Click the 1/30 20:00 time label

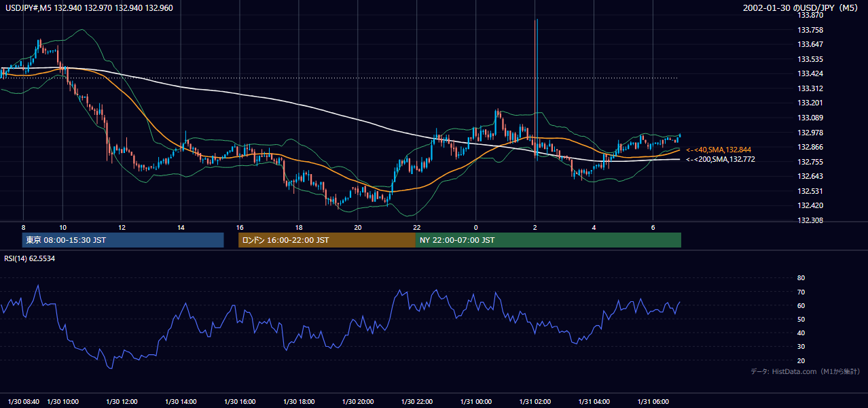click(x=358, y=402)
